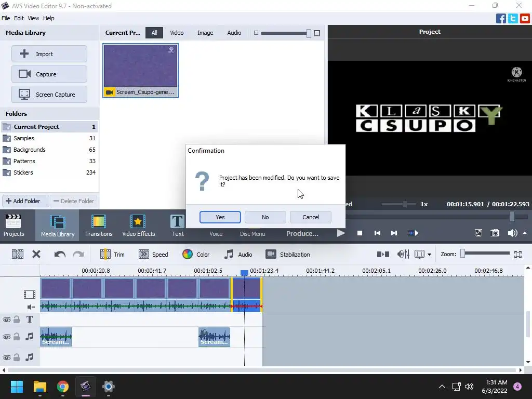Toggle visibility of the first audio track
The height and width of the screenshot is (399, 532).
pyautogui.click(x=6, y=337)
